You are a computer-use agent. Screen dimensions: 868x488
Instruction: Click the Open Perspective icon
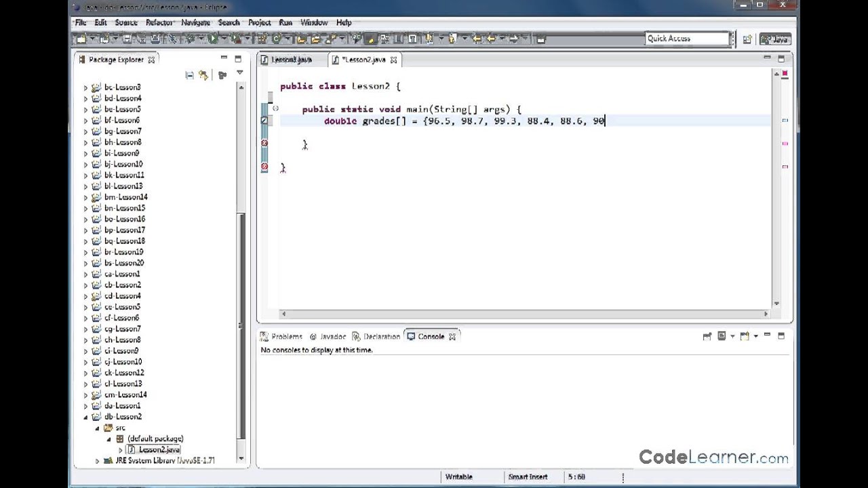coord(747,39)
